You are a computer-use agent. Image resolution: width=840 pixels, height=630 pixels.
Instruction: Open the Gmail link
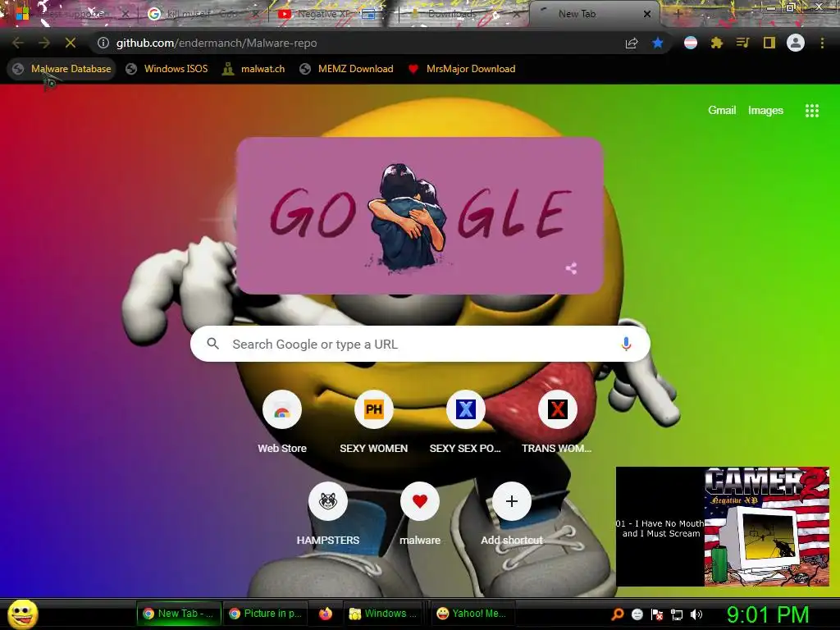point(722,111)
